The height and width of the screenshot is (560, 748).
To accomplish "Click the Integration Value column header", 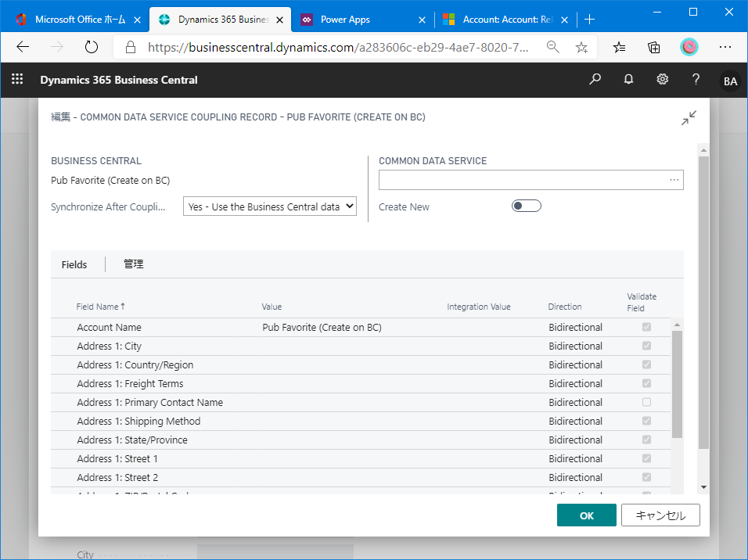I will [479, 307].
